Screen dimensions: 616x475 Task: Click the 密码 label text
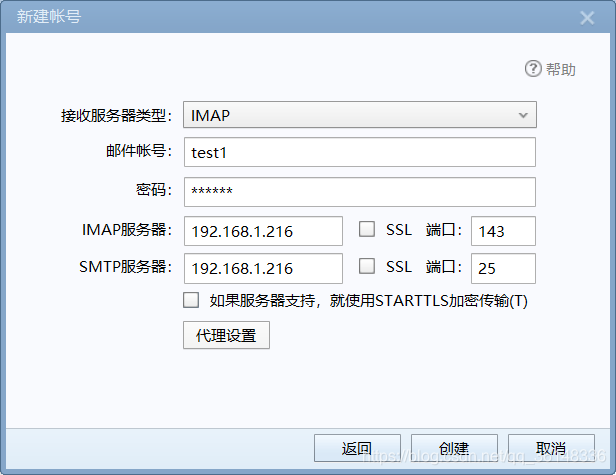point(154,190)
